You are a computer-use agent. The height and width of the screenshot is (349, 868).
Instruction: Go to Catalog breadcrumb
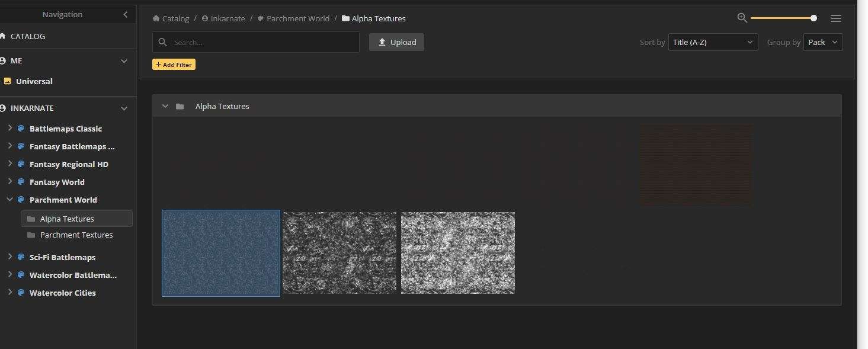(x=171, y=18)
